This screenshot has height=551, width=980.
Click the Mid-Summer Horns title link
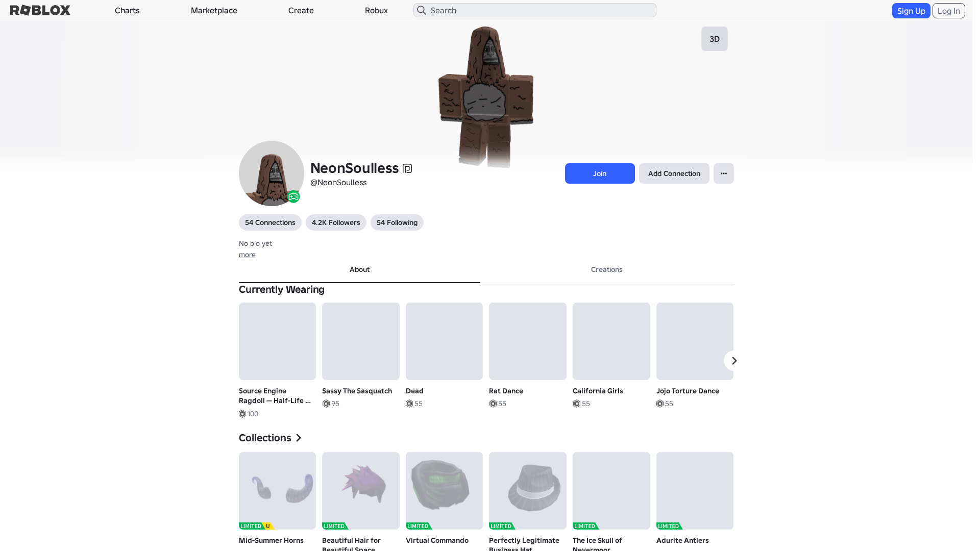[x=271, y=540]
